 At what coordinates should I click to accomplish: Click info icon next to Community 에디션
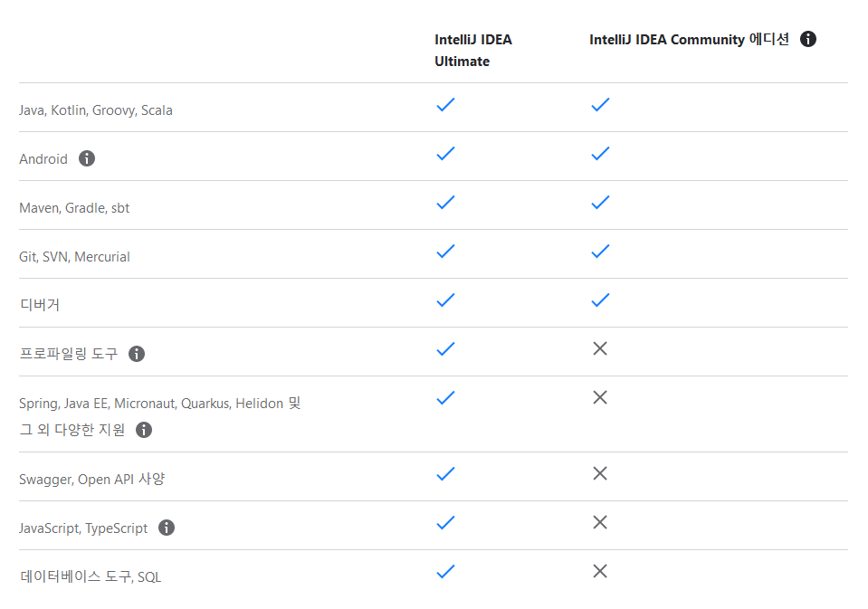[808, 39]
